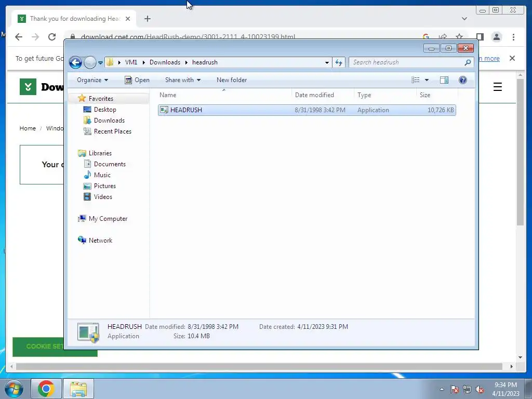Open the Windows Start menu
This screenshot has width=532, height=399.
pos(14,389)
